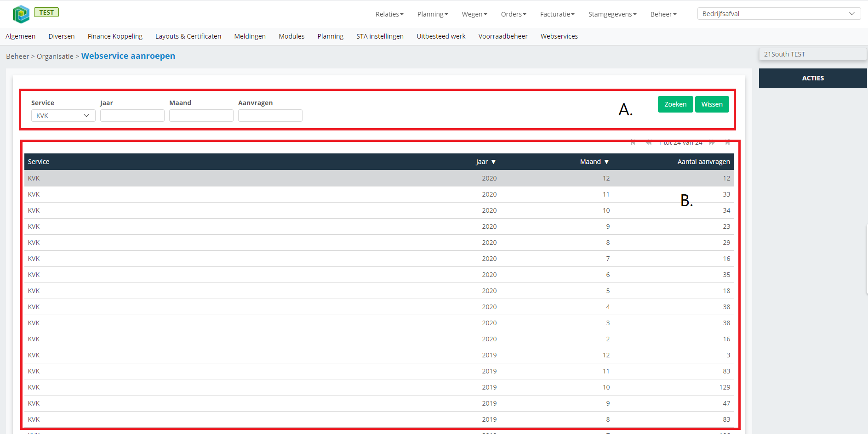Focus the Maand input field
Image resolution: width=868 pixels, height=435 pixels.
click(x=201, y=116)
